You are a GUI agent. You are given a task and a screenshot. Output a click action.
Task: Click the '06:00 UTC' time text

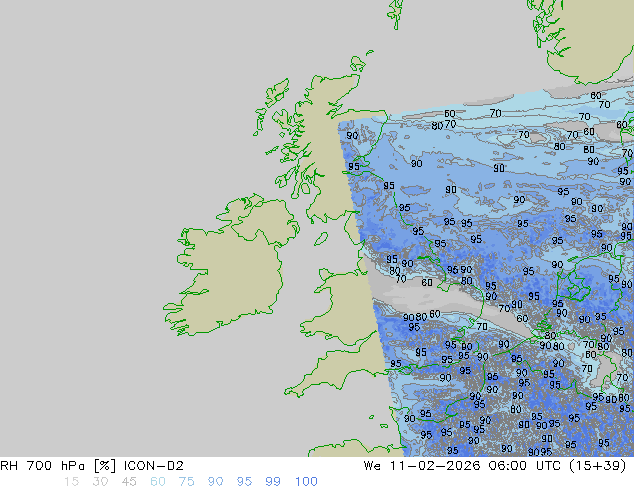(x=524, y=466)
